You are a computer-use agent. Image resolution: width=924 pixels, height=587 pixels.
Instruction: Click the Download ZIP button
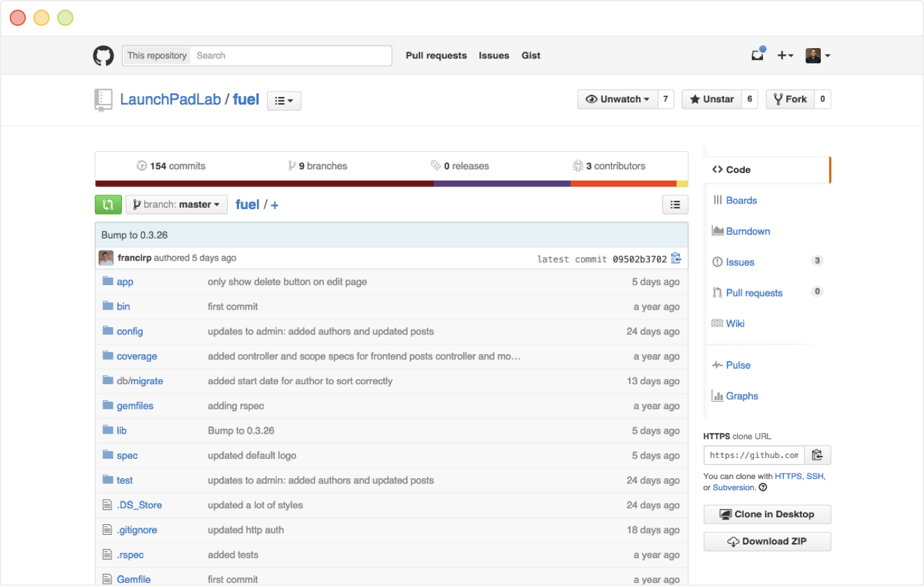767,542
